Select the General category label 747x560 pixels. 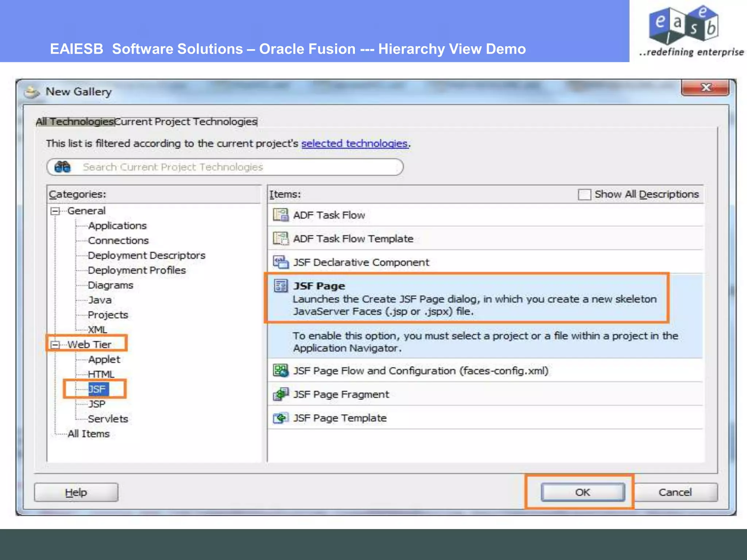pos(86,211)
